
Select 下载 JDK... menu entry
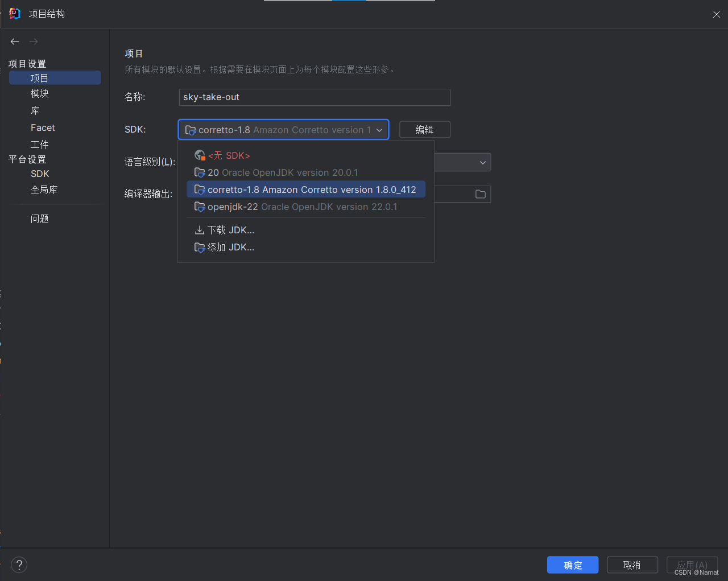(306, 230)
